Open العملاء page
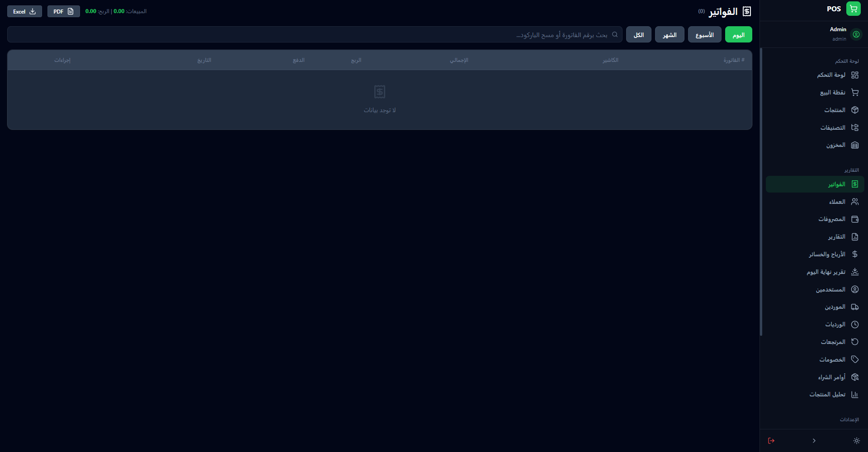This screenshot has width=868, height=452. (815, 202)
